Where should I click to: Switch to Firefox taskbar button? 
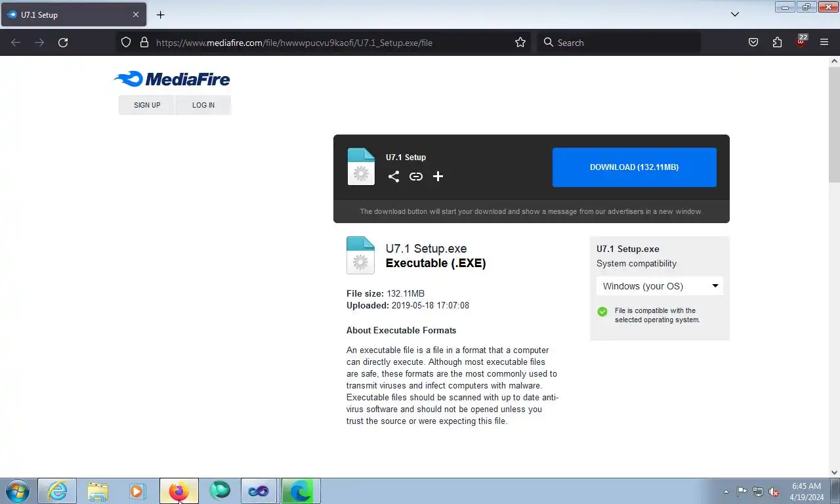[178, 491]
